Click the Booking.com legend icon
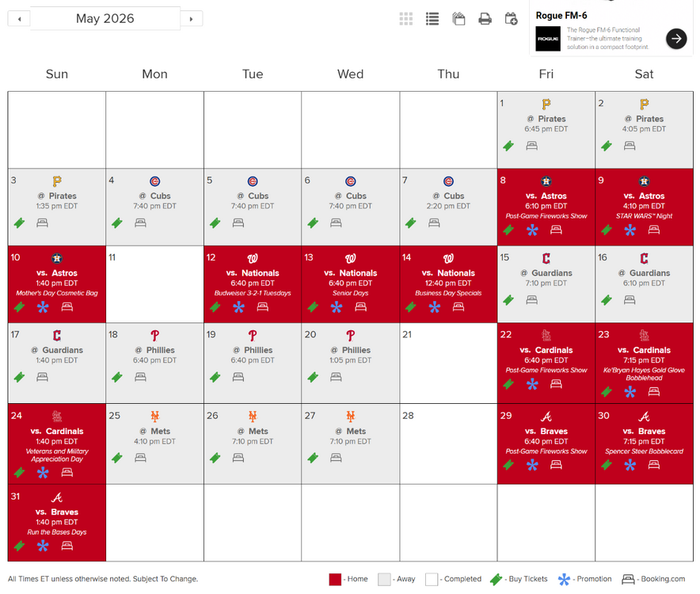Image resolution: width=700 pixels, height=594 pixels. point(628,579)
